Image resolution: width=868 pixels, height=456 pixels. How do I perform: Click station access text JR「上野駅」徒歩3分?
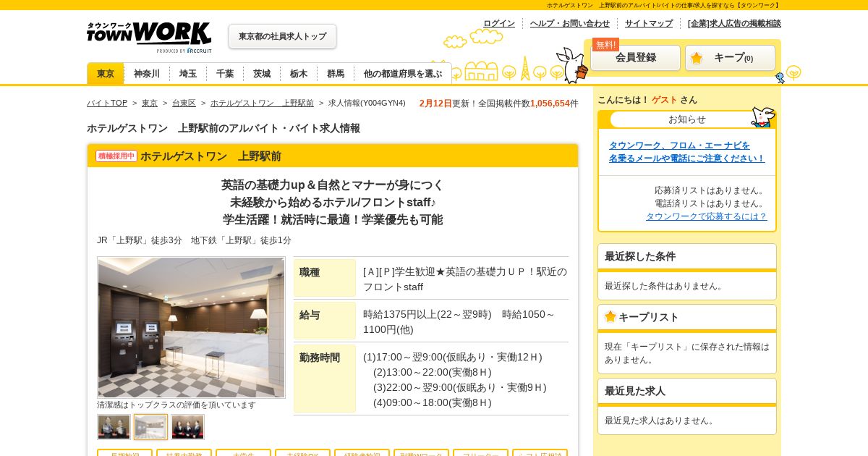(x=140, y=240)
